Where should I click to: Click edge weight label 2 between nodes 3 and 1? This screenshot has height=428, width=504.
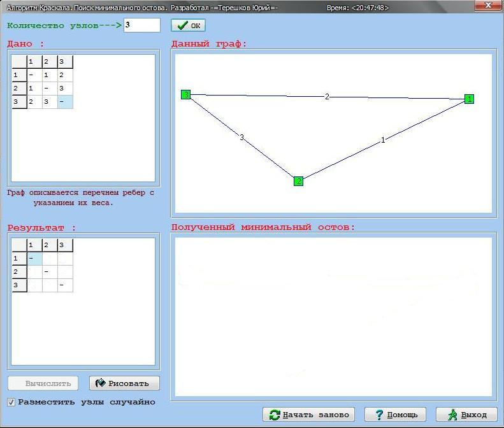327,96
